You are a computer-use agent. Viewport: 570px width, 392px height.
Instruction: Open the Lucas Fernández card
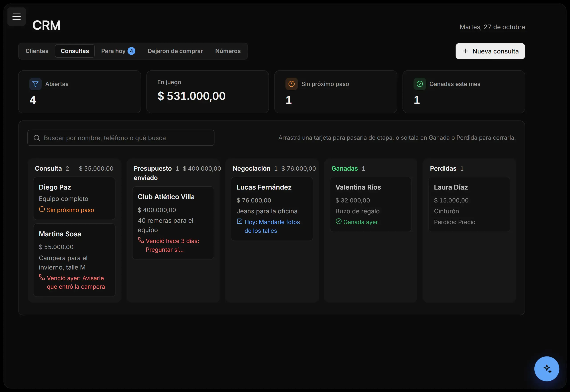[x=272, y=209]
